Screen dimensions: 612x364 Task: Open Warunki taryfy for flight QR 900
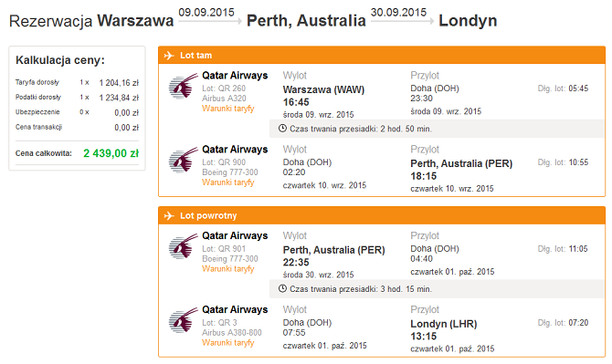[x=228, y=182]
